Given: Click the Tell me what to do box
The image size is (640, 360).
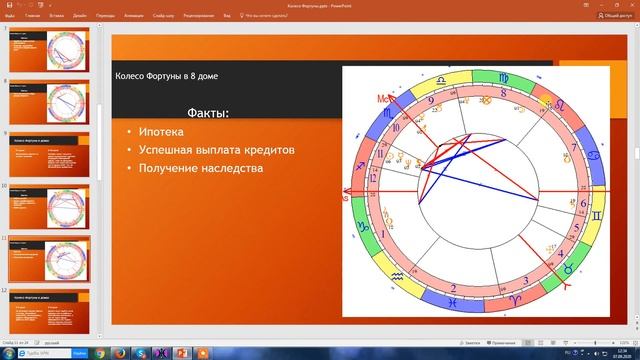Looking at the screenshot, I should coord(264,16).
